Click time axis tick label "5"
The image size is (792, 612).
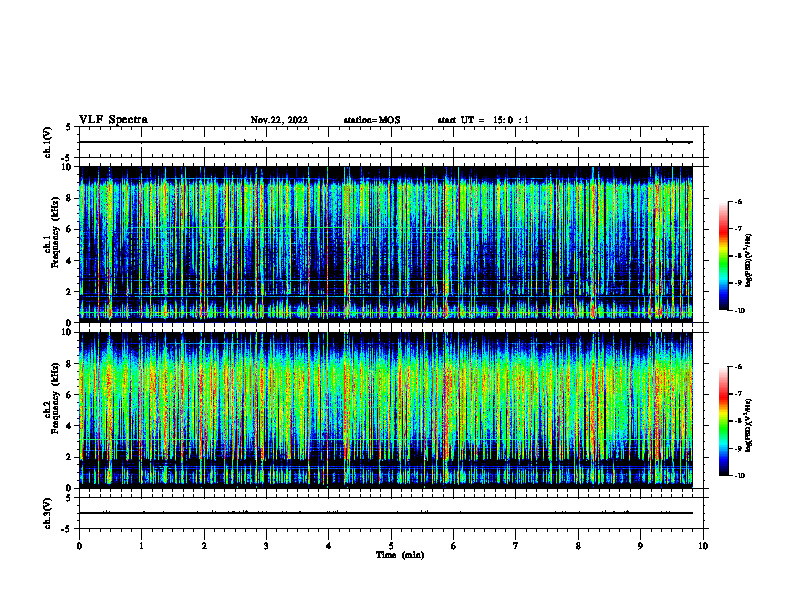pos(391,546)
